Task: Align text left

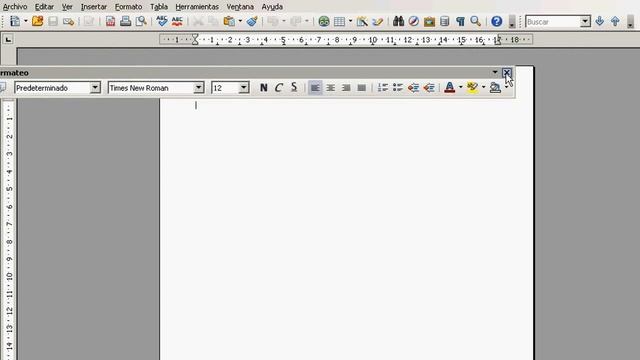Action: click(x=315, y=88)
